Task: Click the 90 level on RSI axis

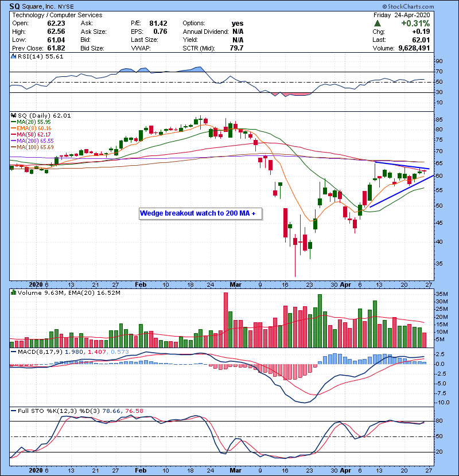Action: (x=439, y=61)
